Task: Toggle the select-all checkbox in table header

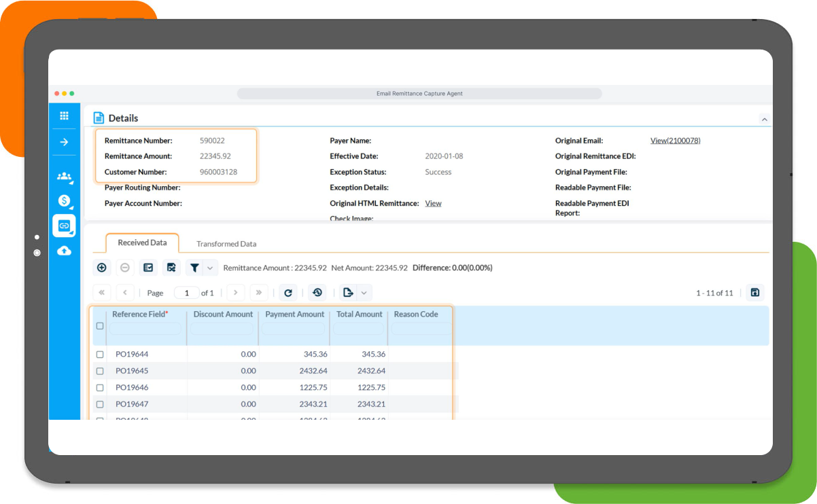Action: click(x=100, y=326)
